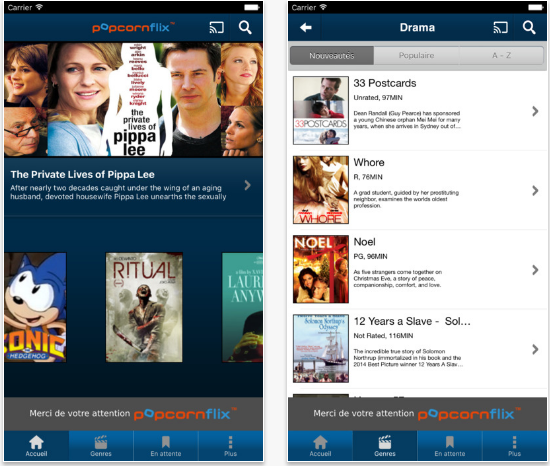Tap the Cast icon on home screen
Viewport: 550px width, 466px height.
[216, 27]
